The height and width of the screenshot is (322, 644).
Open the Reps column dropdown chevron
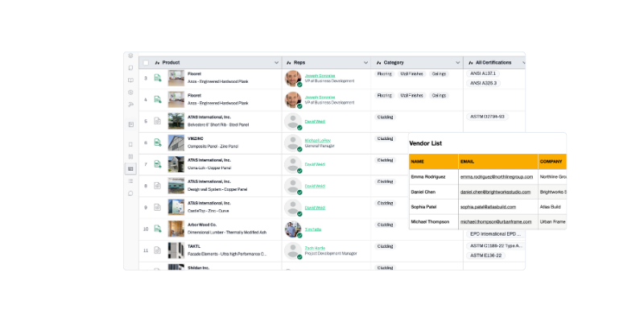point(365,63)
